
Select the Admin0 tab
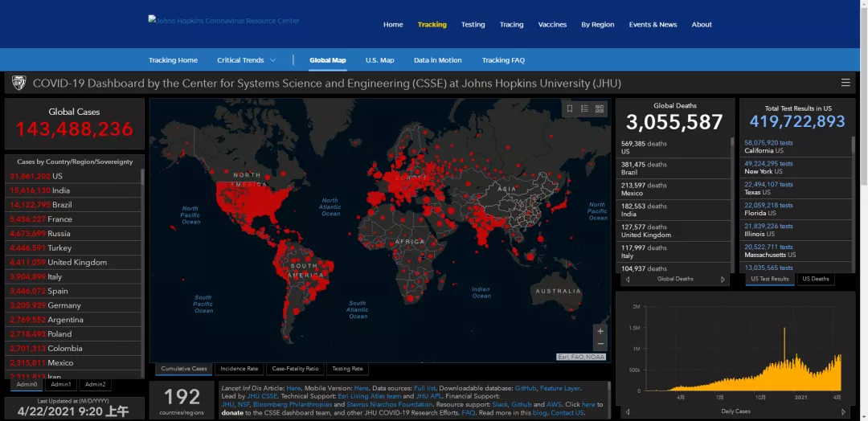pyautogui.click(x=27, y=384)
